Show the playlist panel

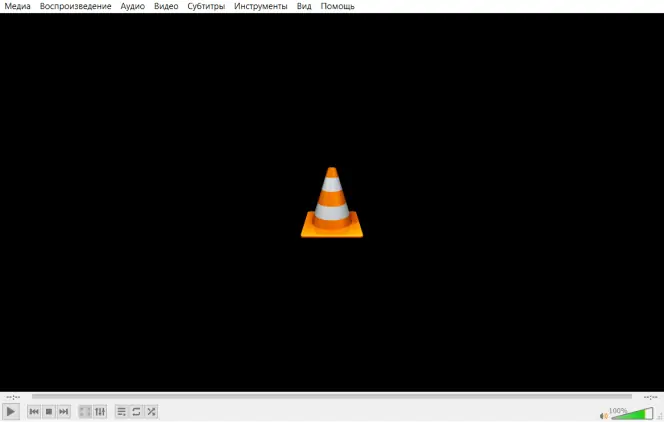point(122,411)
